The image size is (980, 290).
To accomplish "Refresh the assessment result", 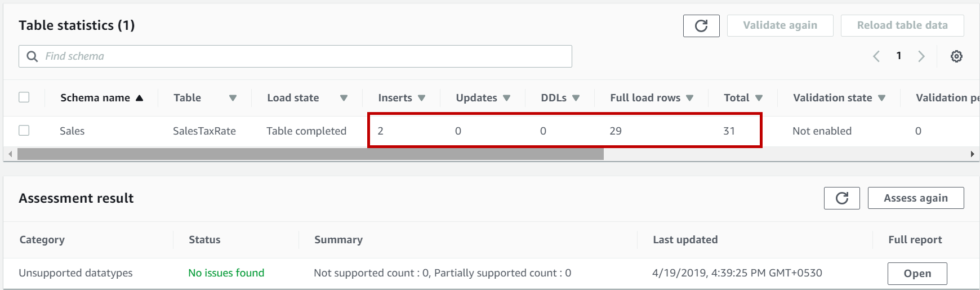I will (x=841, y=198).
